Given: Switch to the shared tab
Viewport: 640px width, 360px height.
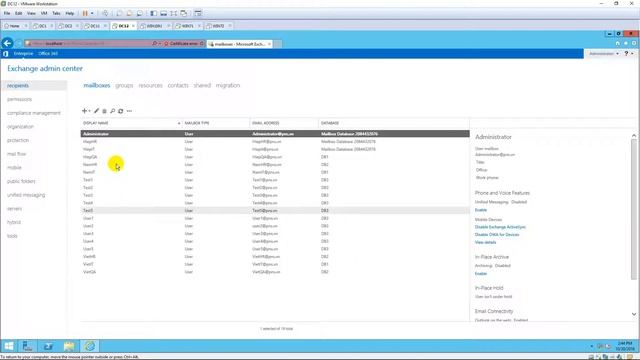Looking at the screenshot, I should pos(202,85).
